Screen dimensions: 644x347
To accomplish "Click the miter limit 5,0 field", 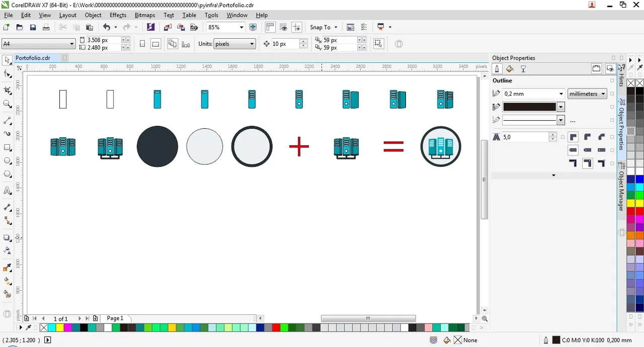I will click(526, 137).
